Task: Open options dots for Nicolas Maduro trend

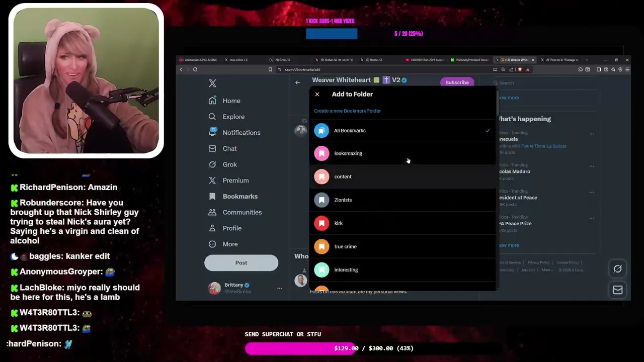Action: tap(592, 166)
